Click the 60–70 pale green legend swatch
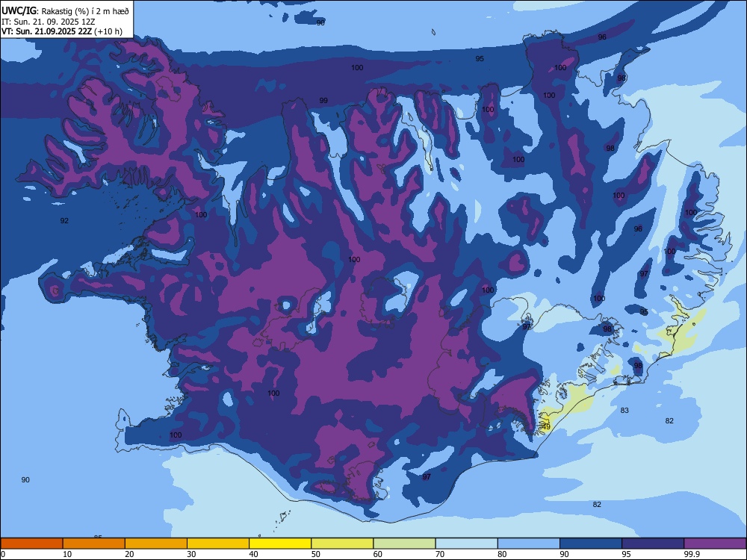 404,544
